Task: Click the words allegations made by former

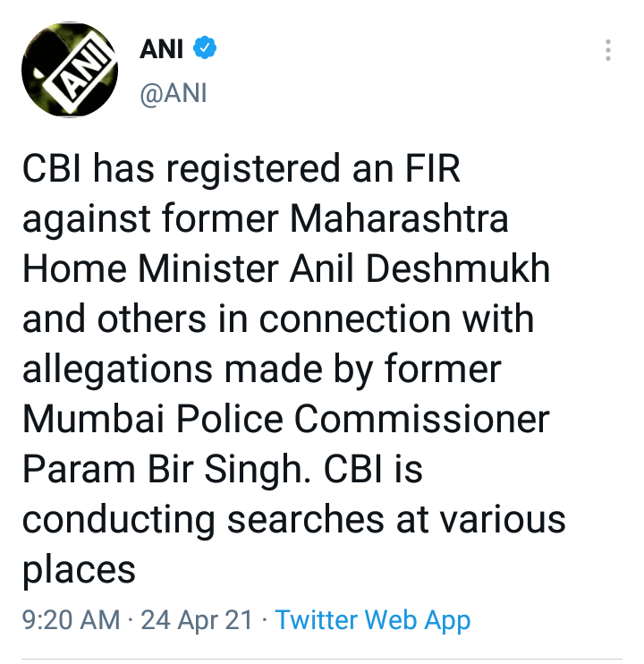Action: (x=261, y=370)
